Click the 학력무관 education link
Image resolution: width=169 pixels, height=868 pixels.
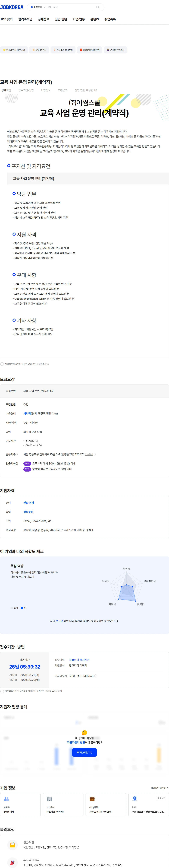[28, 512]
